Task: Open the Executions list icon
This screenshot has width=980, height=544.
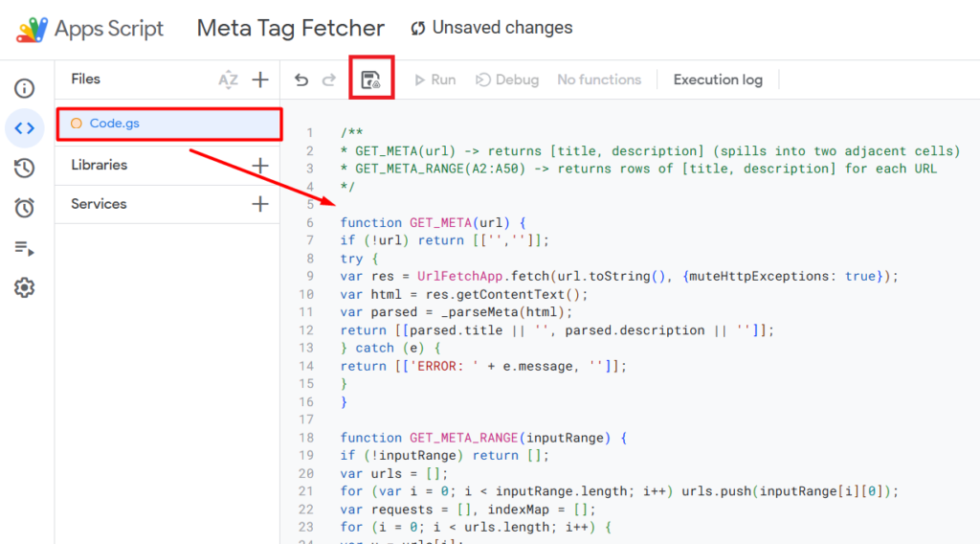Action: tap(24, 248)
